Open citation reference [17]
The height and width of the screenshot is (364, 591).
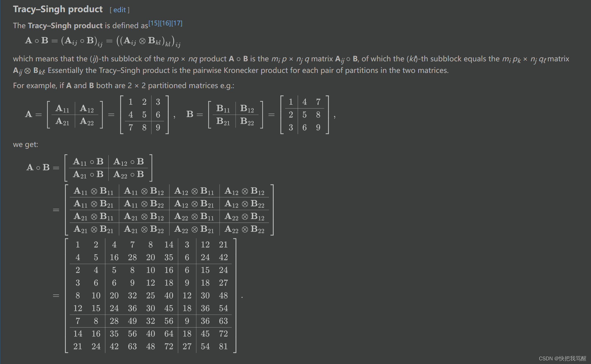point(177,23)
